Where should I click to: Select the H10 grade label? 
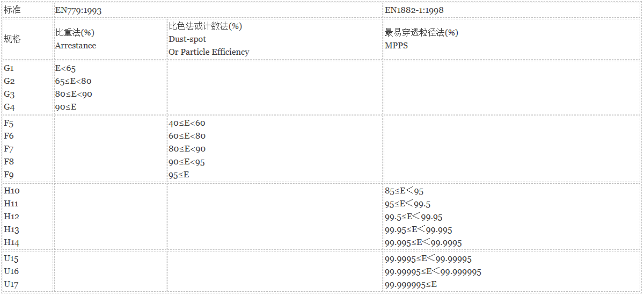11,191
